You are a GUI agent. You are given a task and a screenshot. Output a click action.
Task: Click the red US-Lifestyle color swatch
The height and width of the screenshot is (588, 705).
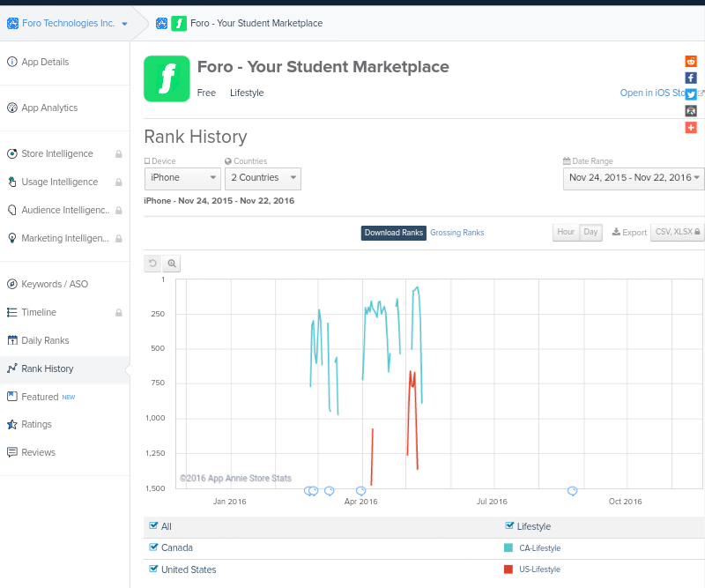pos(508,569)
